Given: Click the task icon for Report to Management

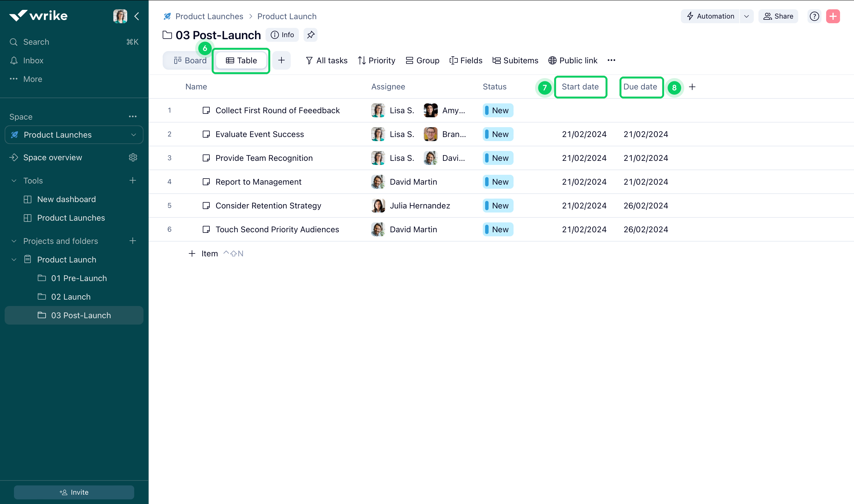Looking at the screenshot, I should pyautogui.click(x=206, y=182).
